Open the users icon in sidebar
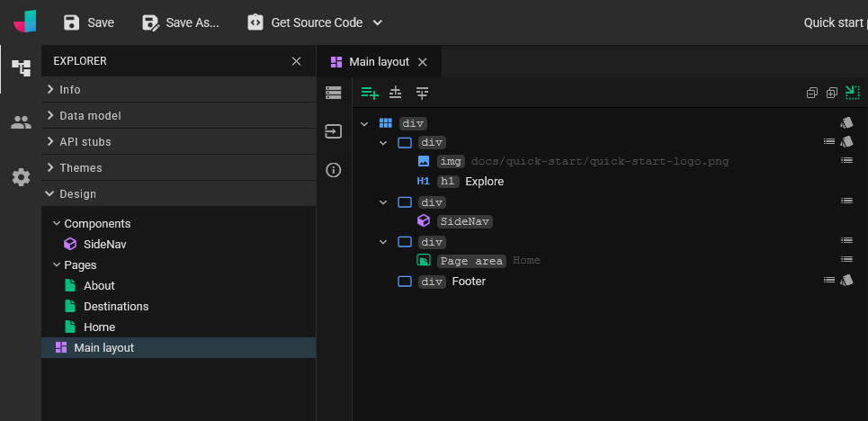This screenshot has height=421, width=868. click(21, 122)
